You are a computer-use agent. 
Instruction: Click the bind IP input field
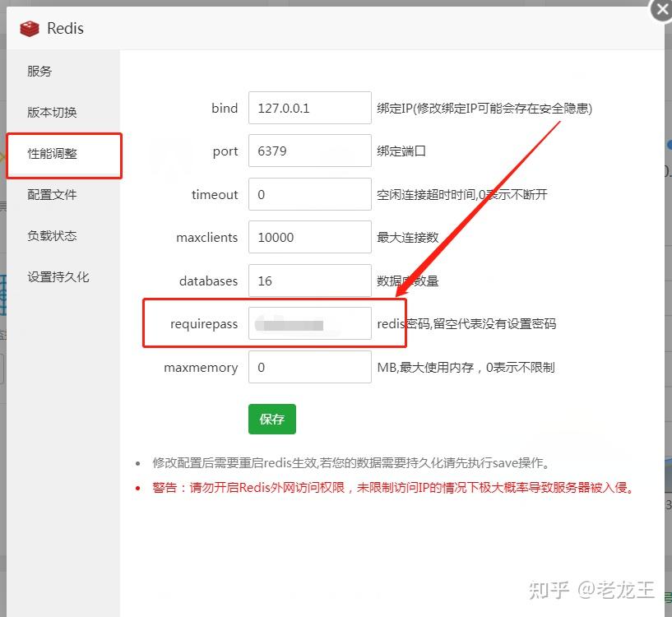(309, 107)
